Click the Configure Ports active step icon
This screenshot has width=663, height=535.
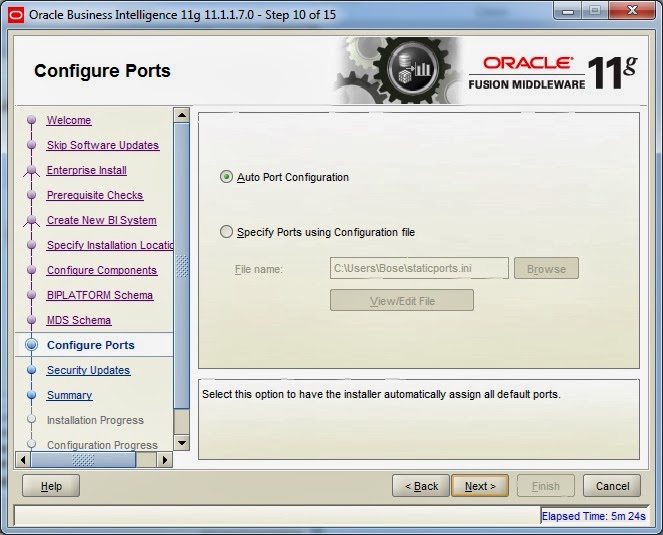pos(31,345)
